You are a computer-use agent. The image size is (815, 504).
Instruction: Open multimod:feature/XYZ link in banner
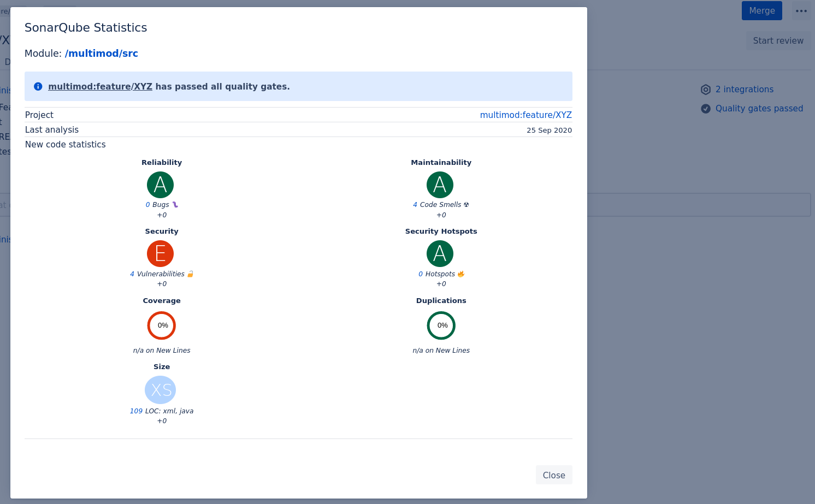pos(100,86)
